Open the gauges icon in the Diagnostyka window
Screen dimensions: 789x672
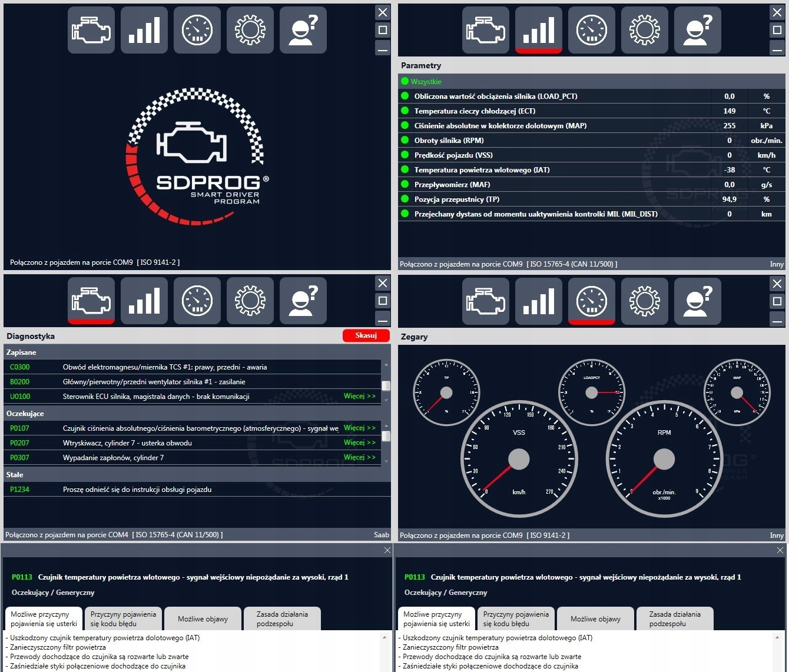click(197, 301)
